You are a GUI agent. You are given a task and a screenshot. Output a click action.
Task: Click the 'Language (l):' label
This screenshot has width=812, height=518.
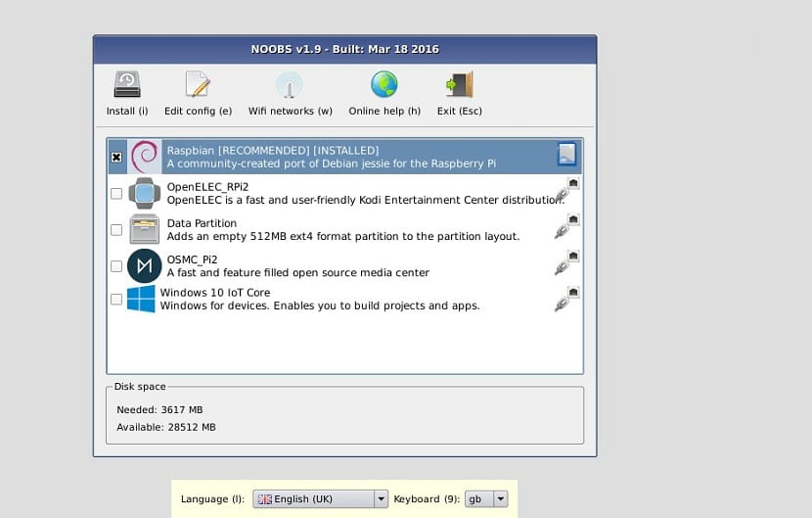[x=212, y=498]
